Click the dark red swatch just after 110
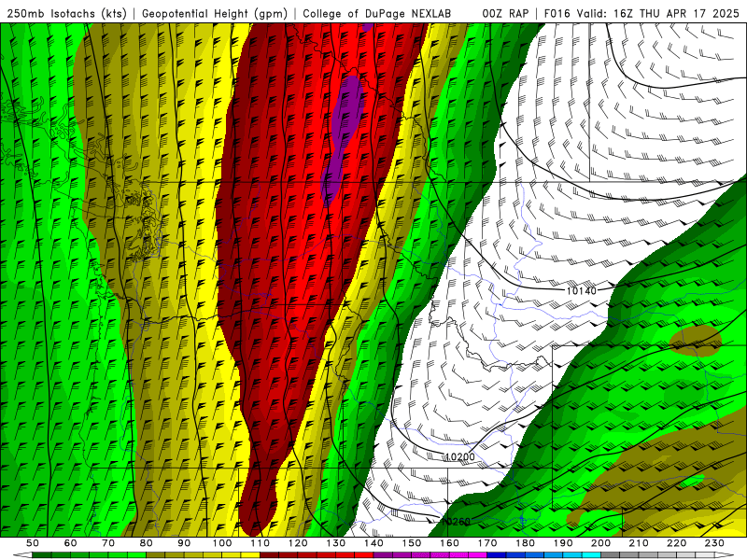 pyautogui.click(x=269, y=554)
